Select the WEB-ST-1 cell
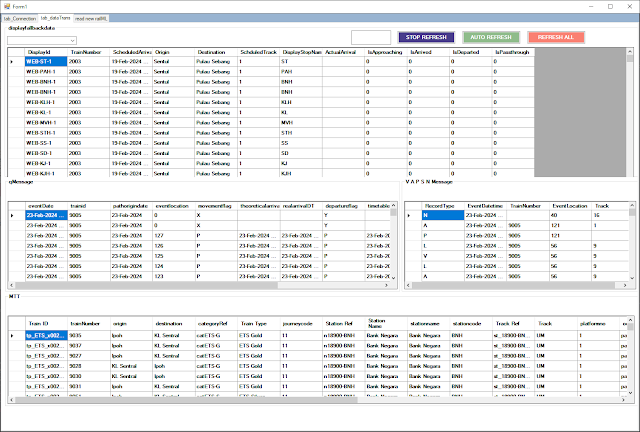 [46, 61]
